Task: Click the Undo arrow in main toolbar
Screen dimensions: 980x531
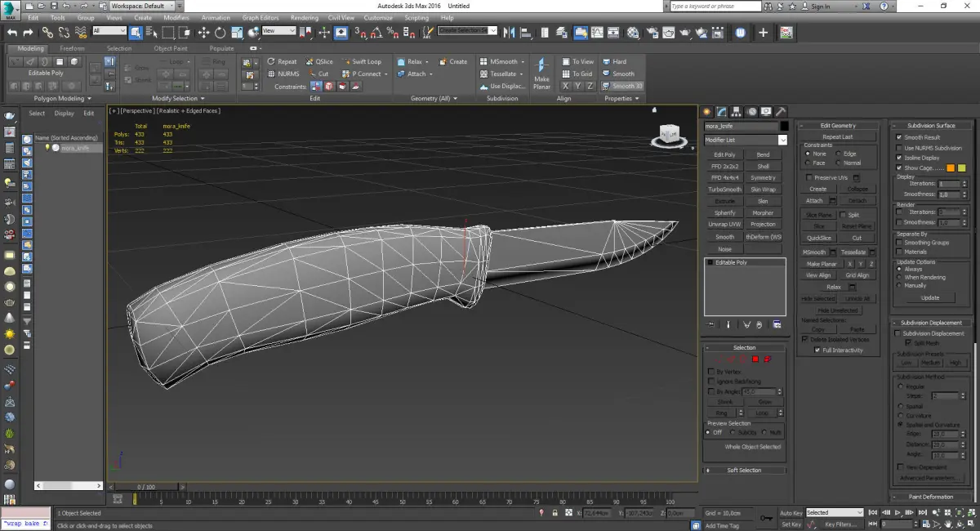Action: point(11,33)
